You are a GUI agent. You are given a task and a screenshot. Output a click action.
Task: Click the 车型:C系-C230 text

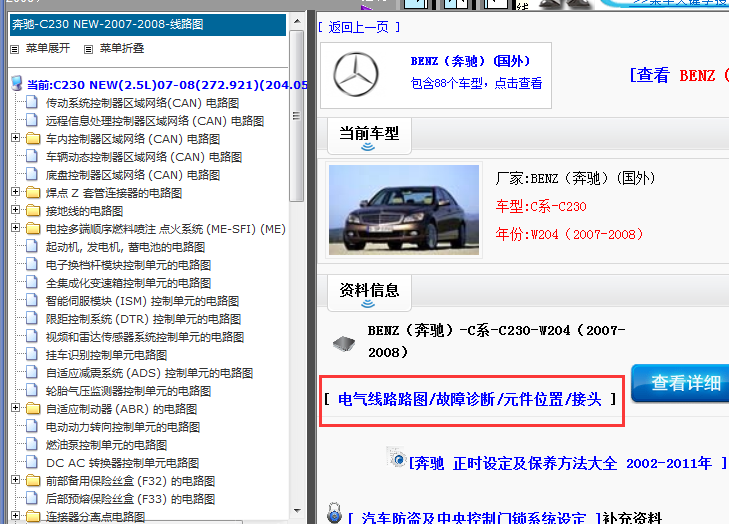541,206
